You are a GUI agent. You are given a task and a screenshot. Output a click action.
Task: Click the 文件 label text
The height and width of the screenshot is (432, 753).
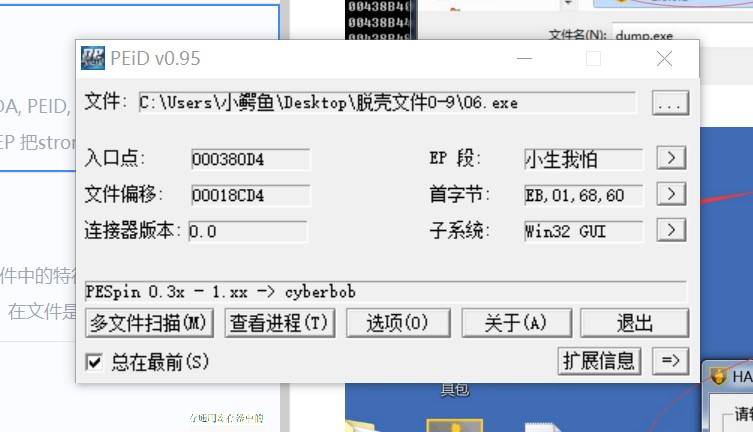pos(105,102)
